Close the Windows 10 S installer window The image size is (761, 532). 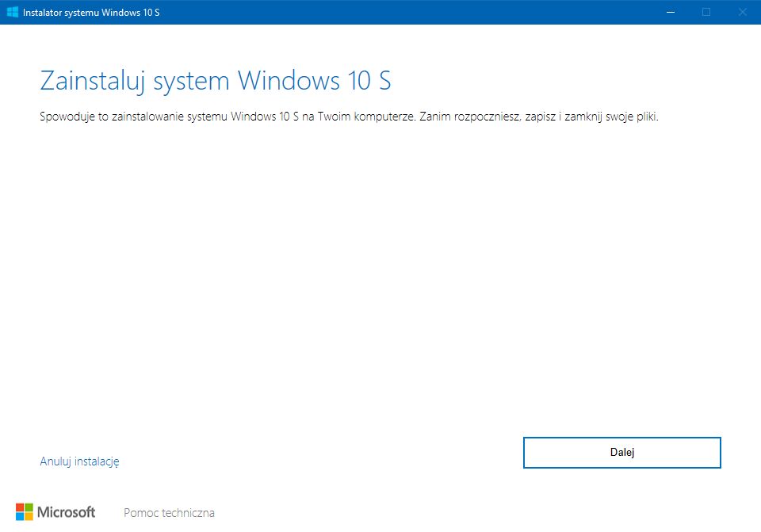pos(743,12)
